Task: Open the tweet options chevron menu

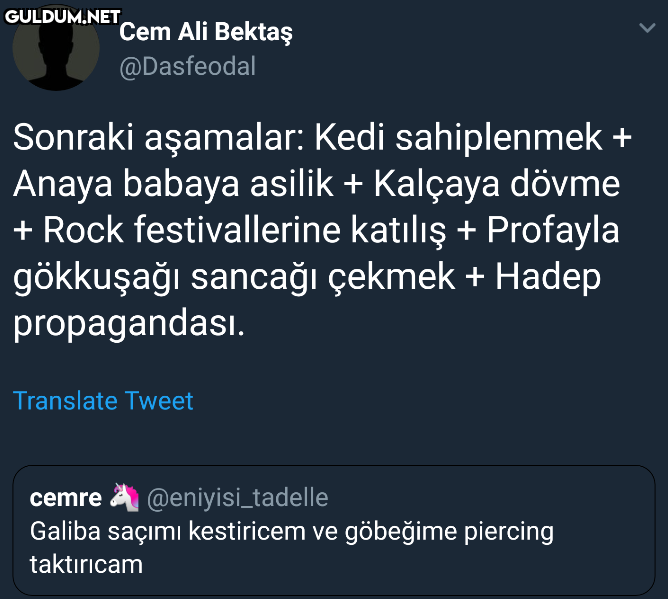Action: point(646,30)
